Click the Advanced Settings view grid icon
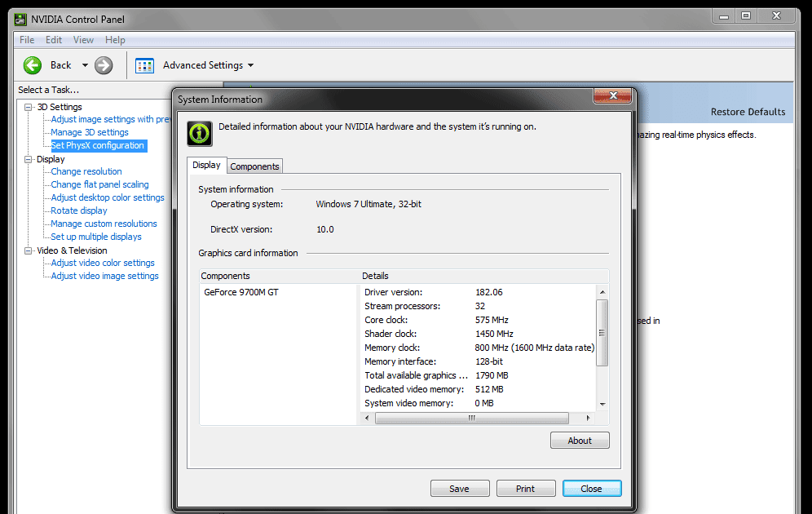812x514 pixels. [x=144, y=65]
